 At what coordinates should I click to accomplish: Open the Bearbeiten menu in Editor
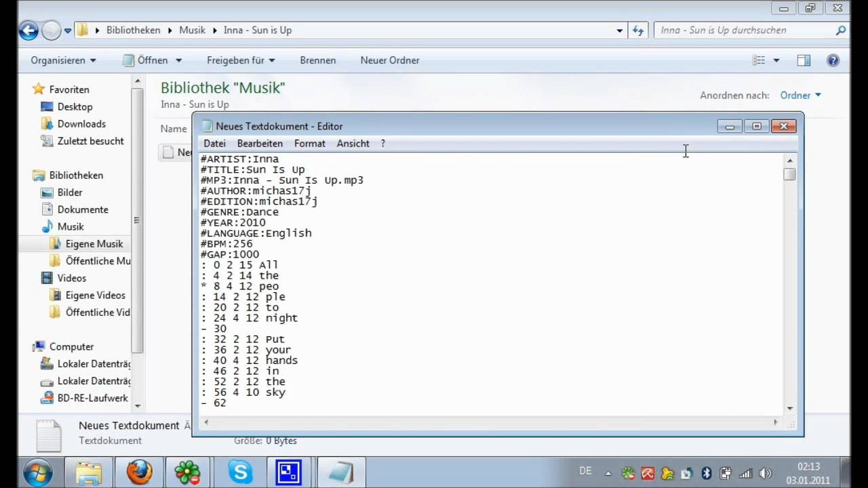click(x=260, y=144)
